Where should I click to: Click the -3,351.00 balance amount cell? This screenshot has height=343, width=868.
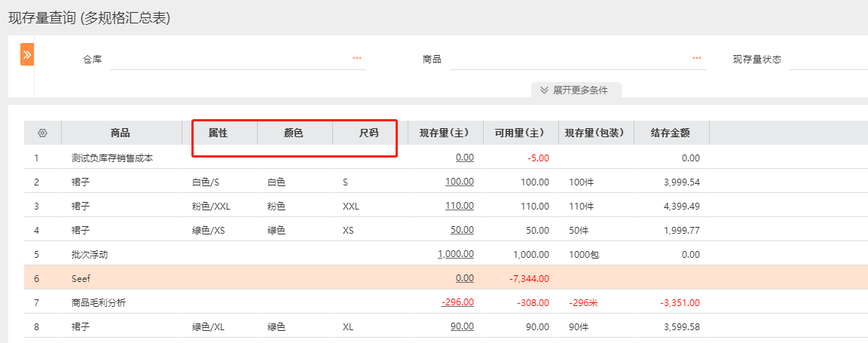[x=671, y=302]
